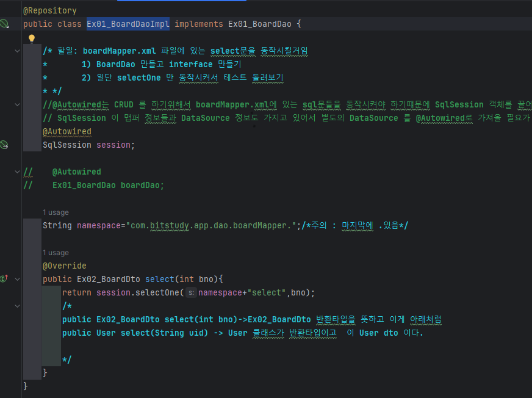This screenshot has width=532, height=398.
Task: Click the lightbulb quick-fix icon
Action: (x=32, y=38)
